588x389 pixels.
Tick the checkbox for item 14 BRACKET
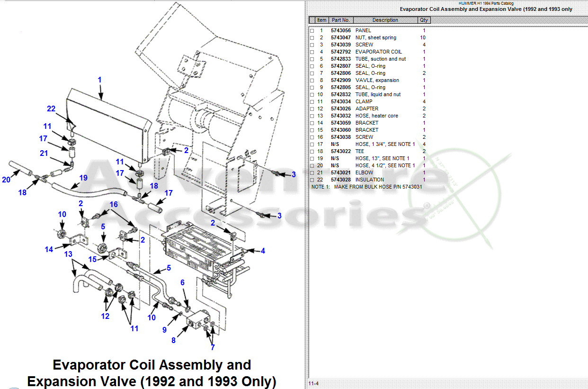click(312, 123)
